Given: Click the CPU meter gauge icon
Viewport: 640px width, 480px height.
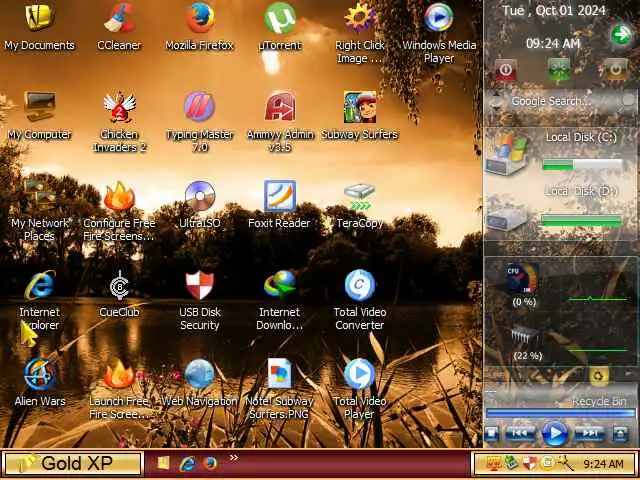Looking at the screenshot, I should pos(522,278).
